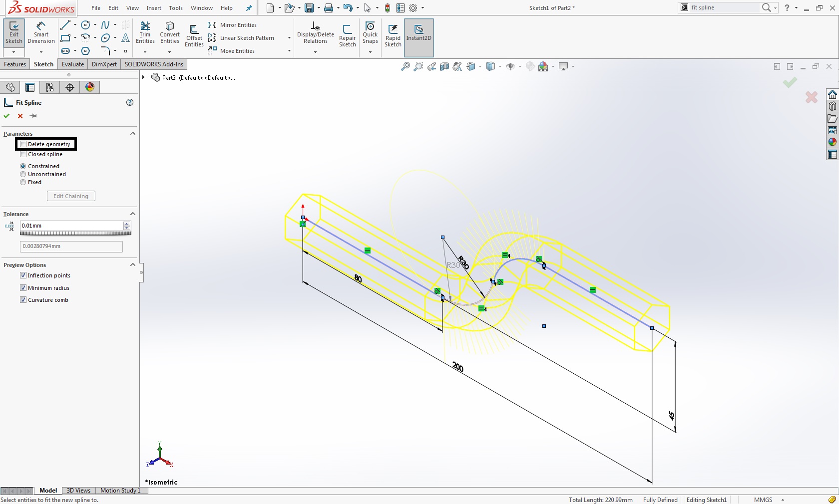Click the Edit Chaining button

[71, 196]
